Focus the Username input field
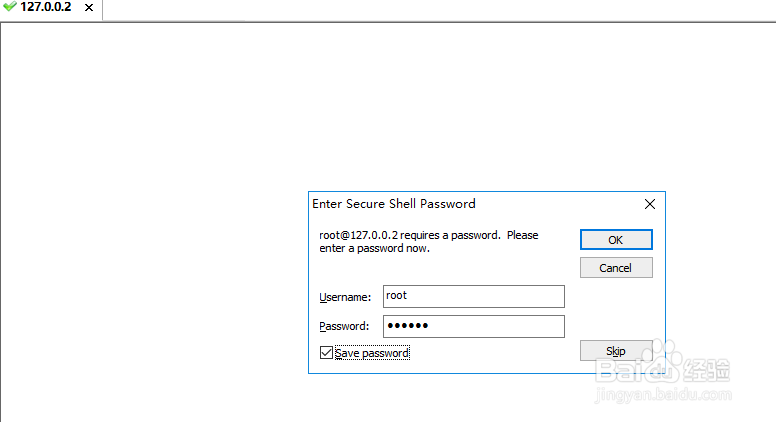 click(x=473, y=296)
